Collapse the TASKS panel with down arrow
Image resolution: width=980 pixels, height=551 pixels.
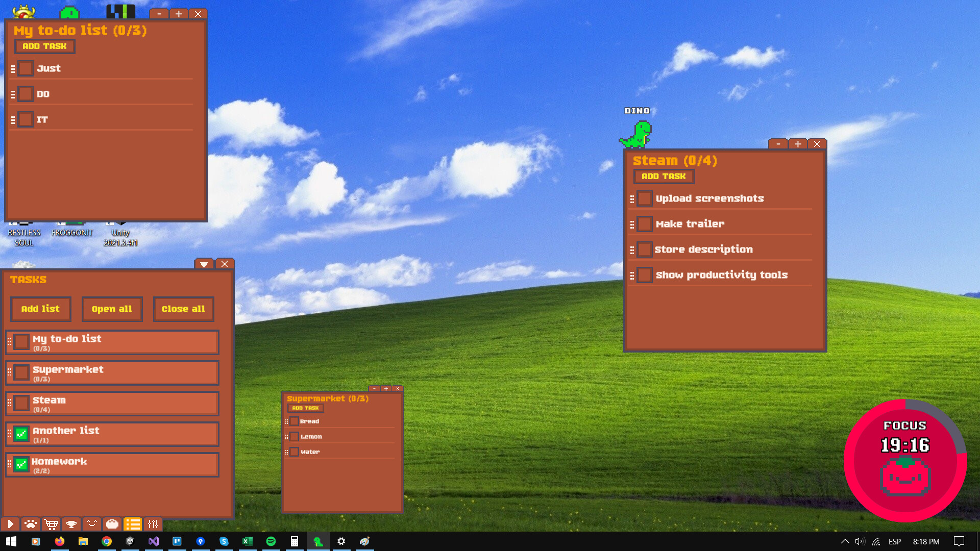pos(204,264)
